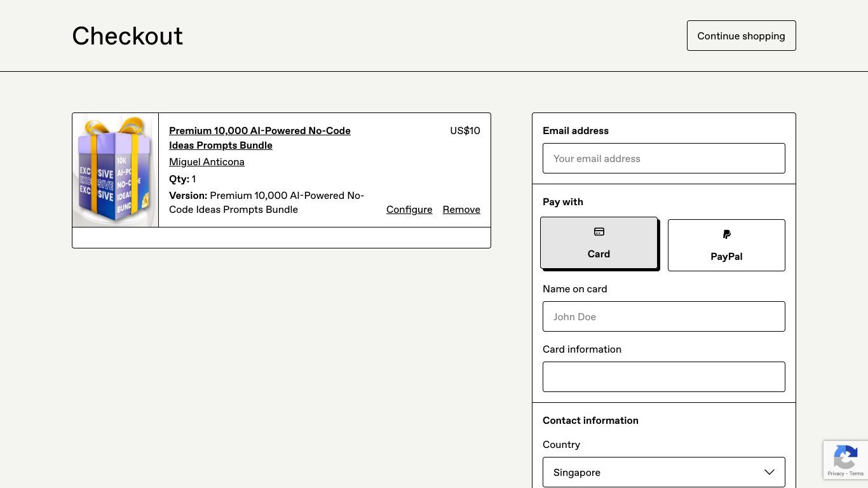Focus the email address field
The height and width of the screenshot is (488, 868).
(x=663, y=158)
